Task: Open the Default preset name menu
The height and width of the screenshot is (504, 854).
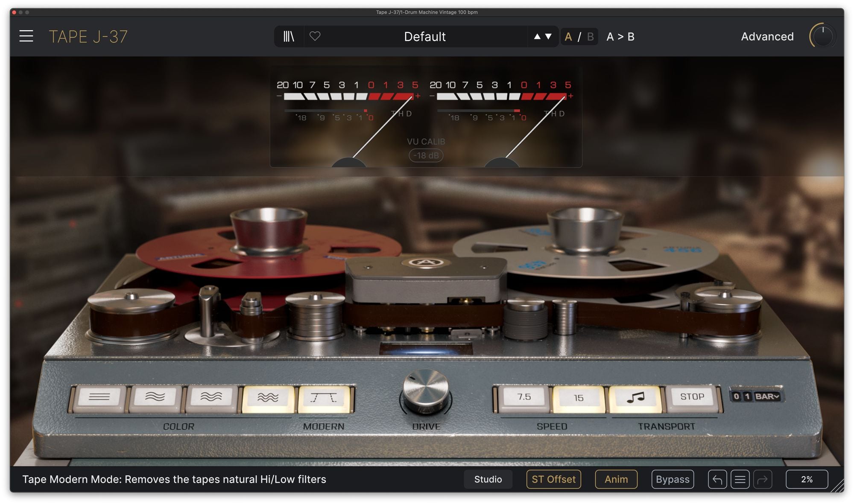Action: click(424, 37)
